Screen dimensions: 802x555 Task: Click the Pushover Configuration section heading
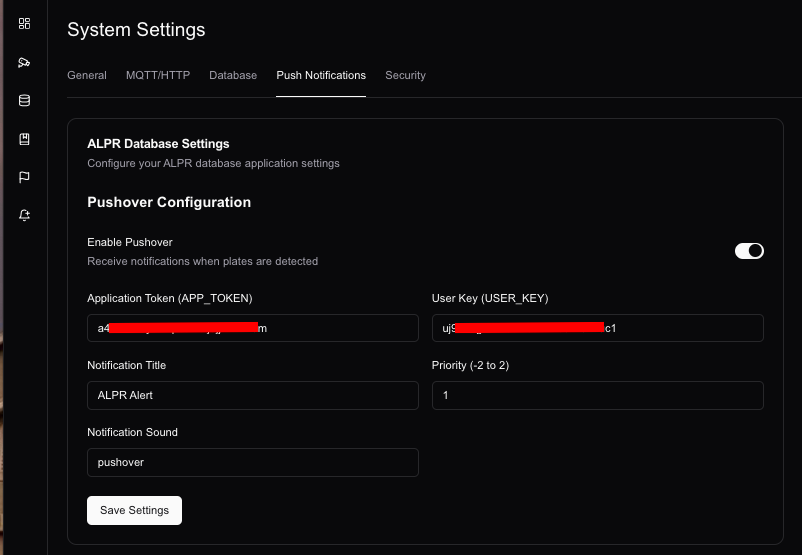tap(169, 202)
